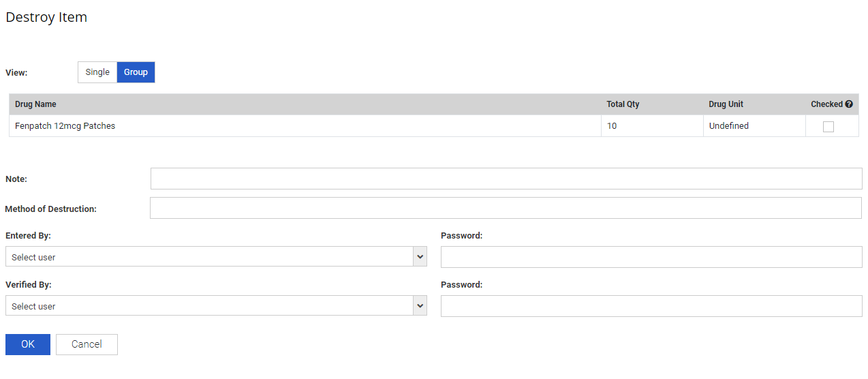Viewport: 868px width, 379px height.
Task: Click the Destroy Item heading
Action: click(x=46, y=17)
